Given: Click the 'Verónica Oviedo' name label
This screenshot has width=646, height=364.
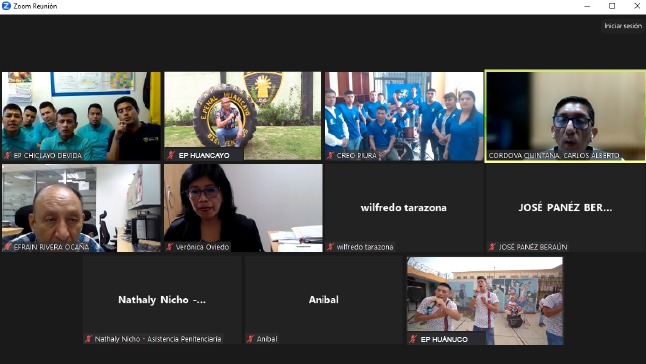Looking at the screenshot, I should point(202,247).
